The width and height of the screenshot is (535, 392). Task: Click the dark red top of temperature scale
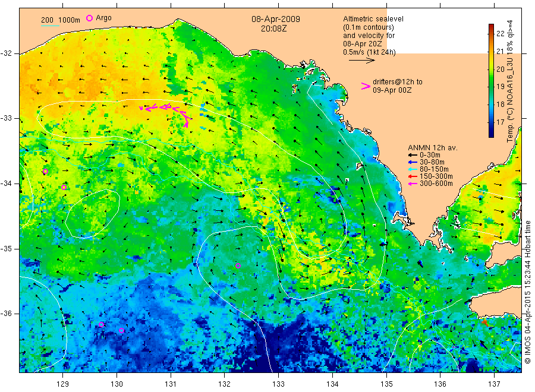tap(492, 26)
